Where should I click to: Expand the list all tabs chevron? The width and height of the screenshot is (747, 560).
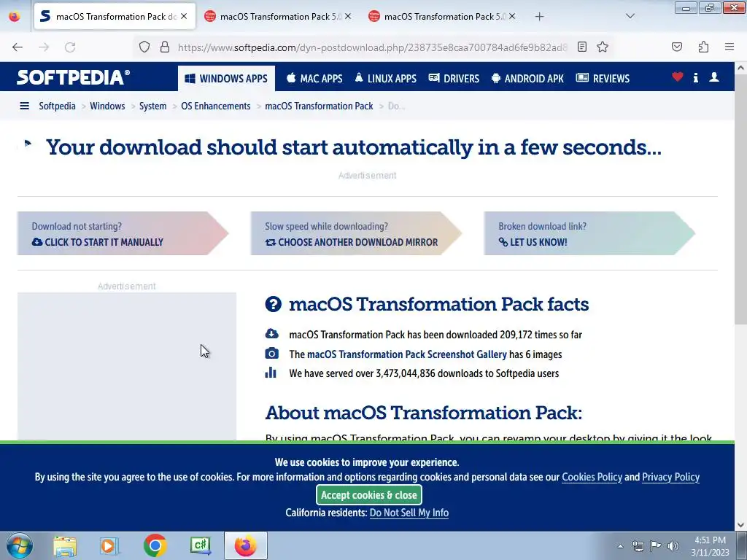(x=630, y=16)
